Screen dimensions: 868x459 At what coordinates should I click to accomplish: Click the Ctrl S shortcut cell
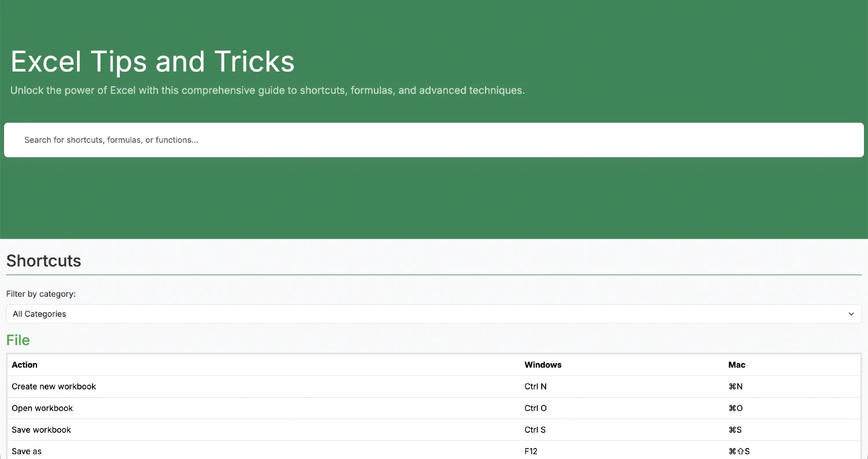(535, 430)
